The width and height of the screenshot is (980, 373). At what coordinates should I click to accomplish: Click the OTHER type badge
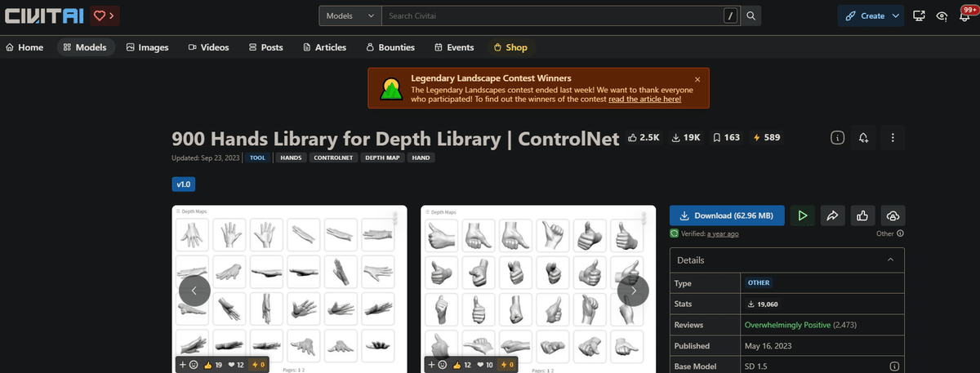[759, 282]
